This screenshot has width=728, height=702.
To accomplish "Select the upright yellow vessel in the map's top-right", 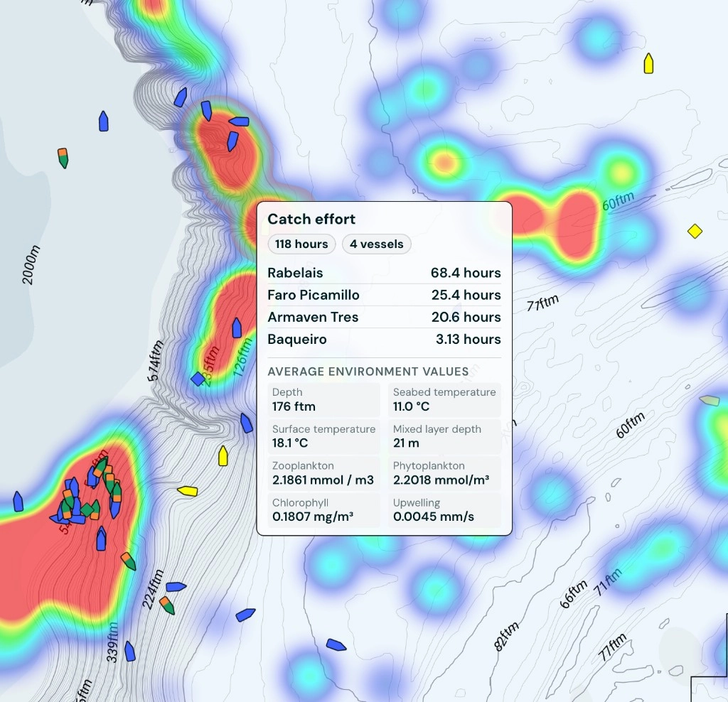I will [648, 63].
